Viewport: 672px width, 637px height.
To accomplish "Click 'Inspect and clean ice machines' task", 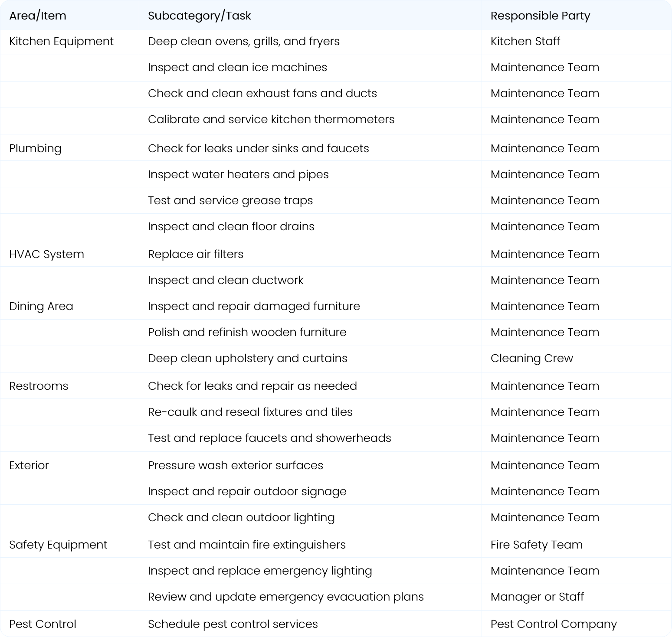I will (x=237, y=67).
